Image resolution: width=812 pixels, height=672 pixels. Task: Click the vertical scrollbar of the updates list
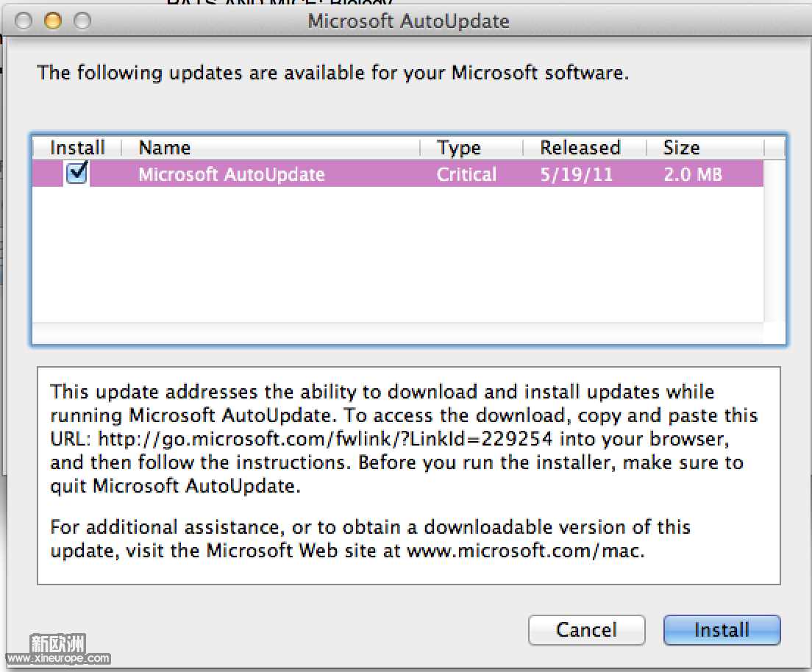point(774,240)
